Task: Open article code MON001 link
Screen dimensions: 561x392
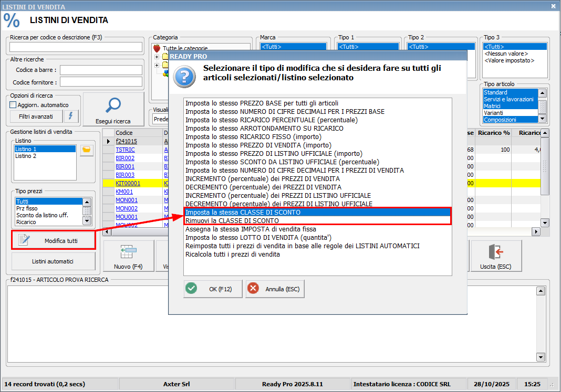Action: pos(127,200)
